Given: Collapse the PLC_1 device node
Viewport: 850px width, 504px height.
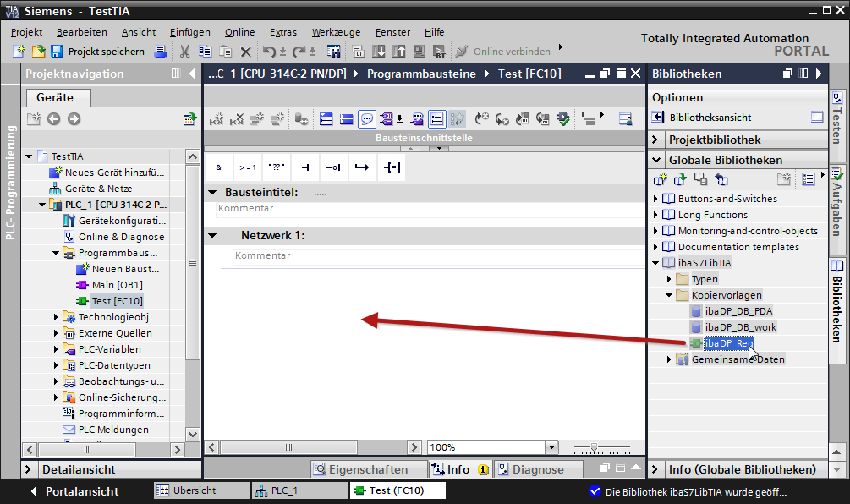Looking at the screenshot, I should tap(42, 205).
